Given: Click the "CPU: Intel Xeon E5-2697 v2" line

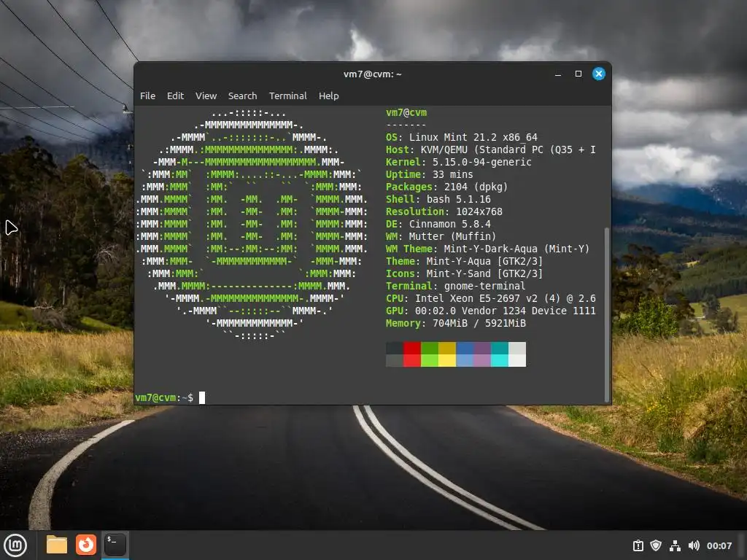Looking at the screenshot, I should (x=491, y=298).
